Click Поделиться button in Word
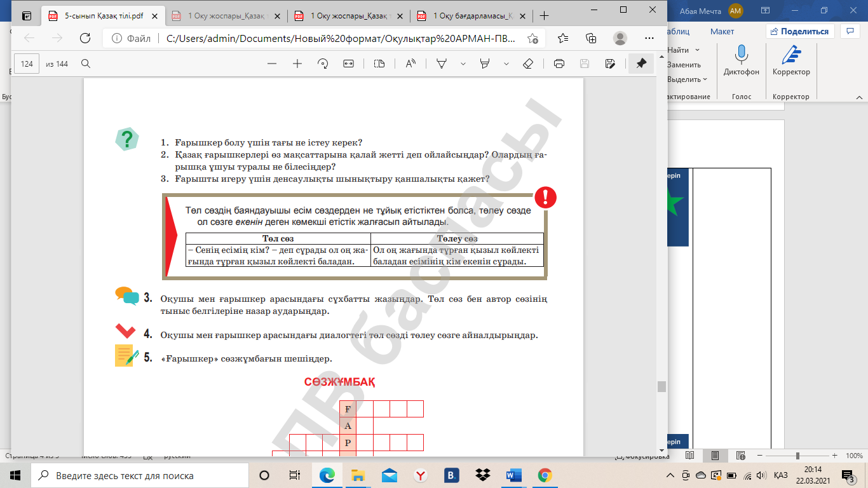The image size is (868, 488). pyautogui.click(x=799, y=31)
